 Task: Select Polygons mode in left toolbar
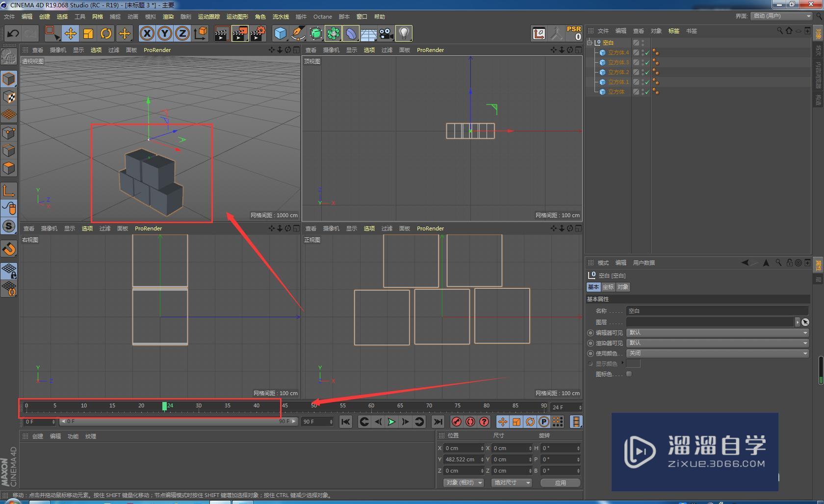[x=9, y=168]
